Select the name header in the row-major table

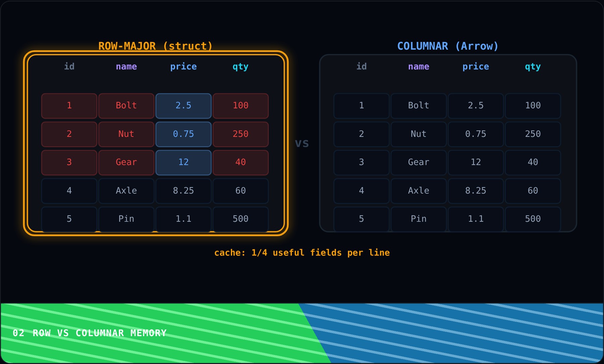(x=127, y=66)
